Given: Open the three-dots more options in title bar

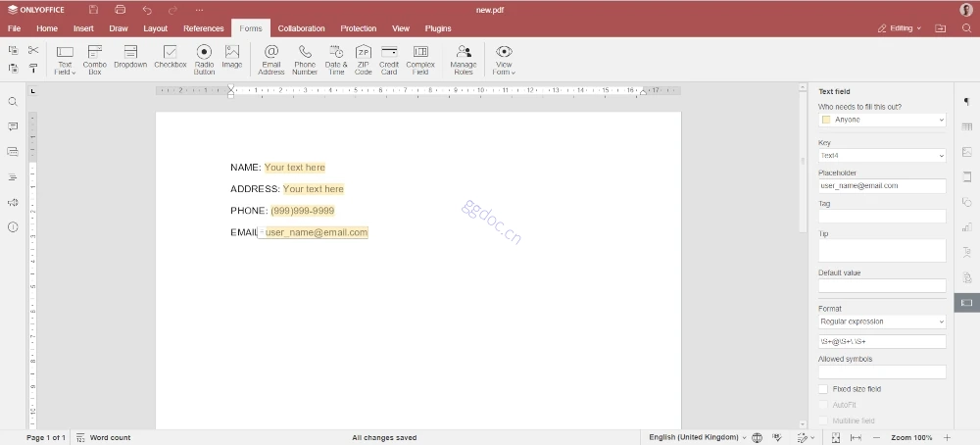Looking at the screenshot, I should click(199, 10).
